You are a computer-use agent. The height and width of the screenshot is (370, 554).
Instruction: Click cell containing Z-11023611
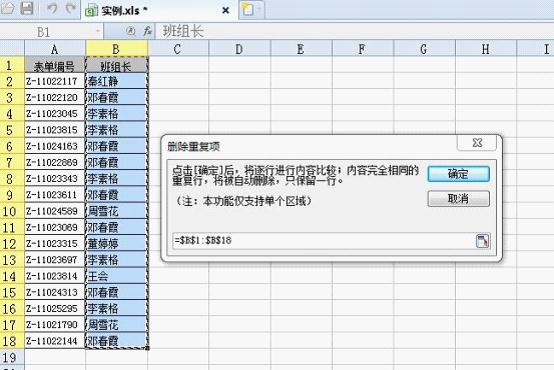55,195
